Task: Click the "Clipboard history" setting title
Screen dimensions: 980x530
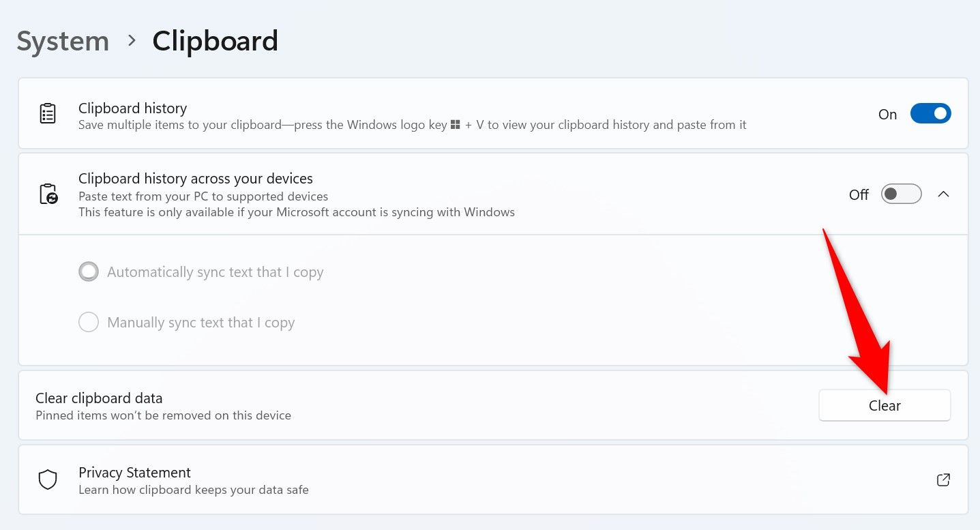Action: click(x=132, y=108)
